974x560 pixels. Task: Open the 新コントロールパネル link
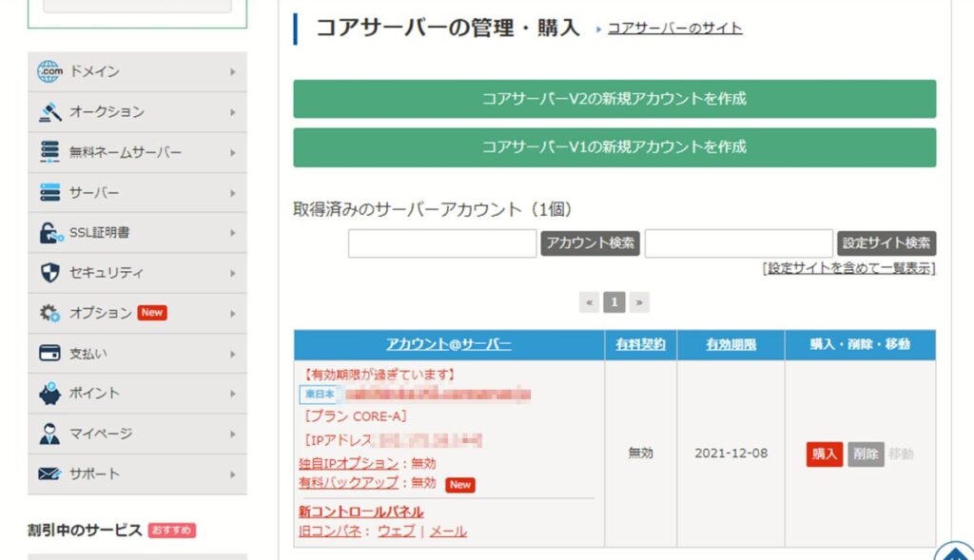(360, 512)
